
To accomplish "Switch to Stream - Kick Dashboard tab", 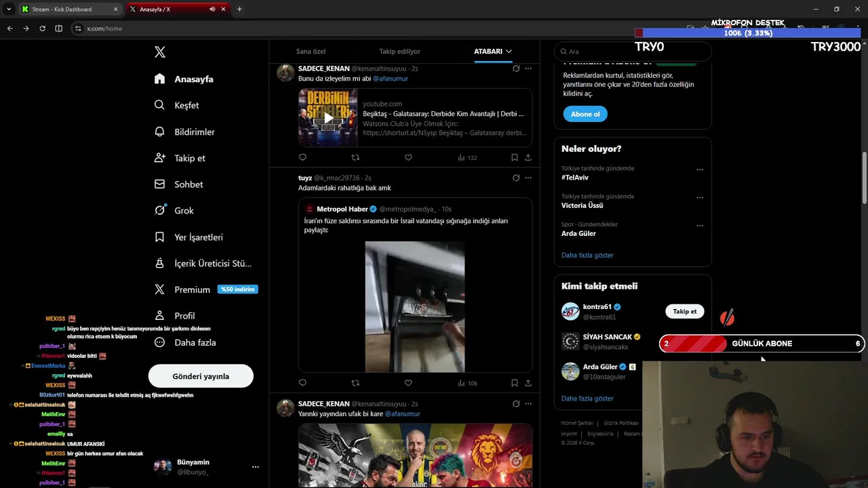I will click(68, 9).
